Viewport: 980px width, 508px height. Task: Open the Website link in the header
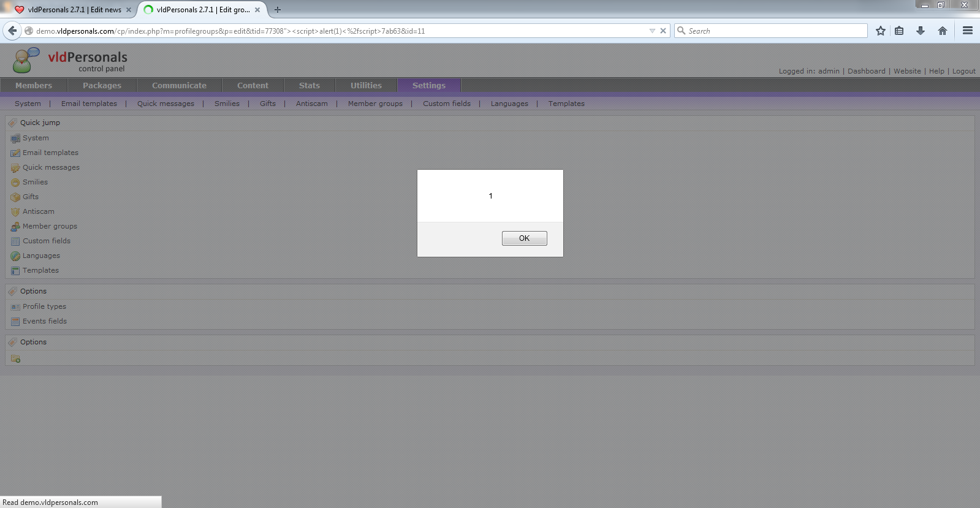907,71
